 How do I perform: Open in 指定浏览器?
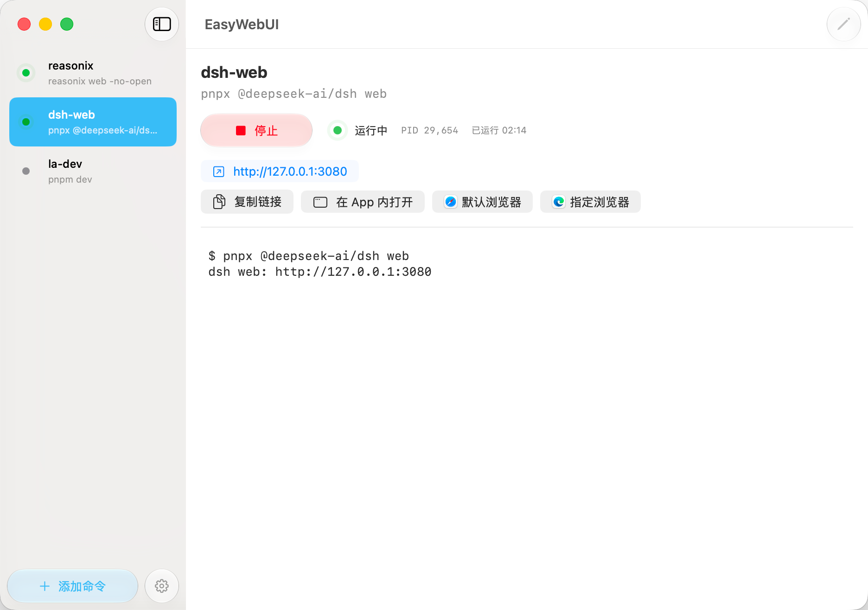590,202
